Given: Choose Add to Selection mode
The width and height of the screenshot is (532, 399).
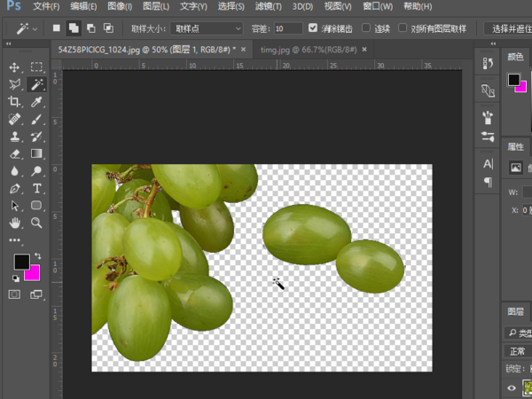Looking at the screenshot, I should (74, 28).
